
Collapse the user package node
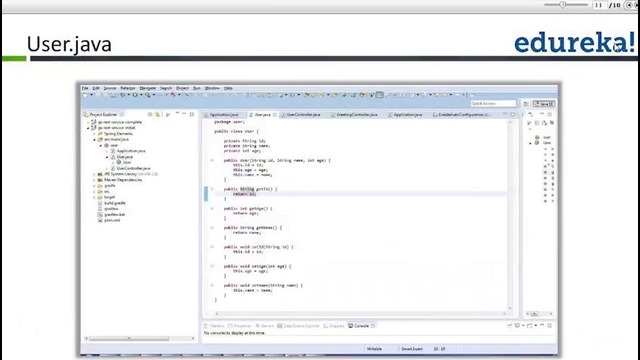click(x=101, y=145)
